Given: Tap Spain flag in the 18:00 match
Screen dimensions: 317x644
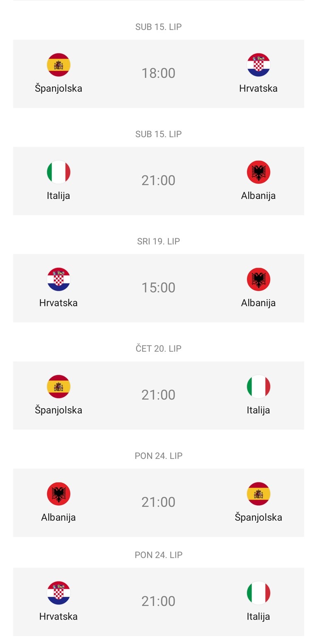Looking at the screenshot, I should coord(58,65).
